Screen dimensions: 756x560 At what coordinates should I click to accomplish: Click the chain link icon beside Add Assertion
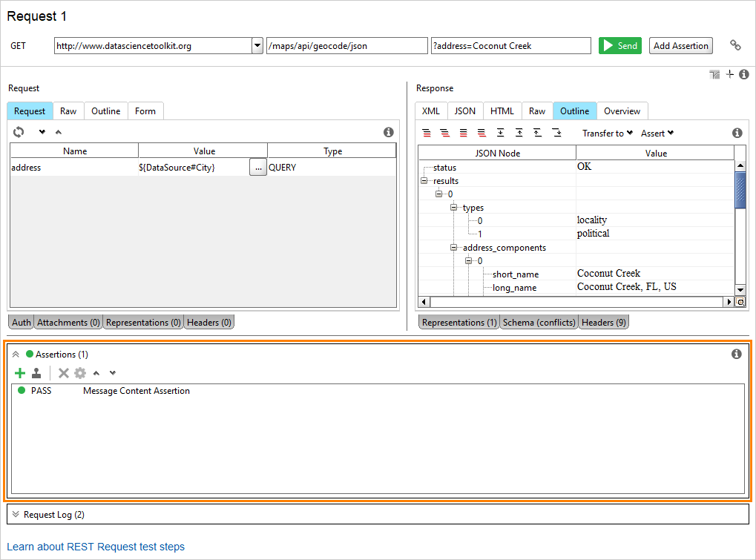click(x=735, y=45)
